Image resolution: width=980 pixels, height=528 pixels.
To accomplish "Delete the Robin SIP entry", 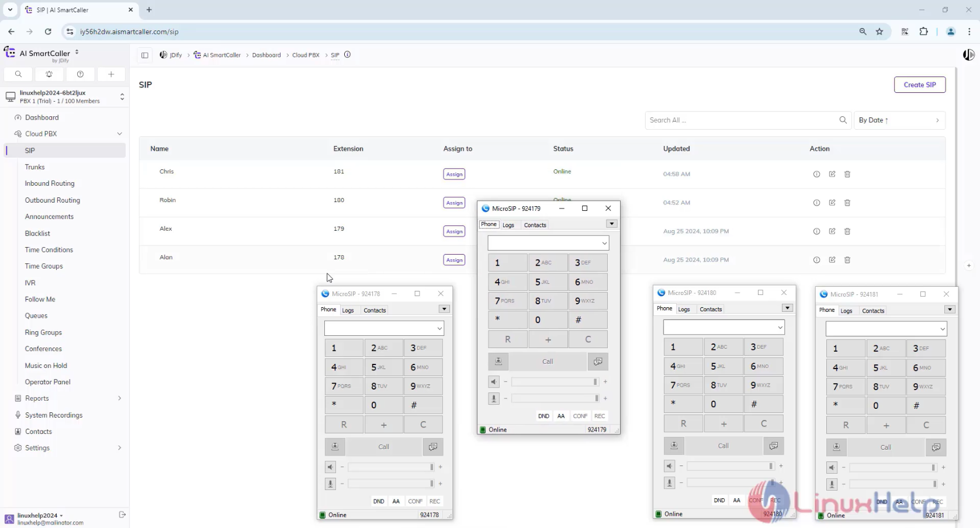I will pyautogui.click(x=847, y=203).
